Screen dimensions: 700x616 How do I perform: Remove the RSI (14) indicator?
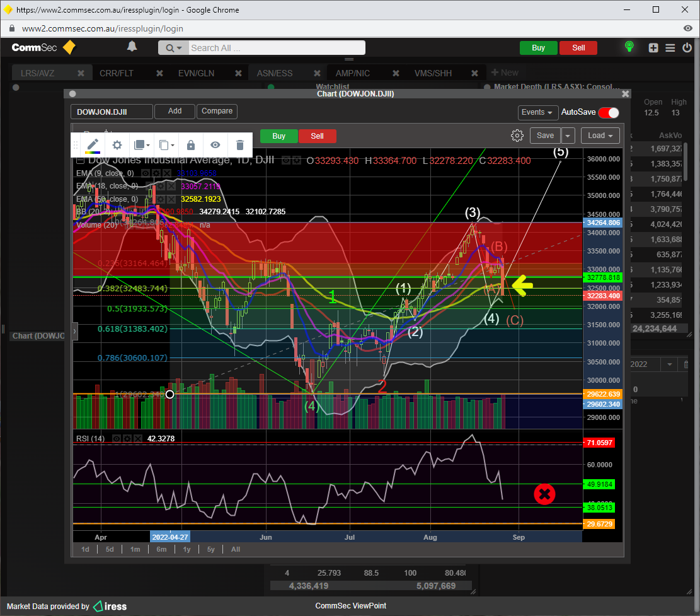pyautogui.click(x=138, y=439)
